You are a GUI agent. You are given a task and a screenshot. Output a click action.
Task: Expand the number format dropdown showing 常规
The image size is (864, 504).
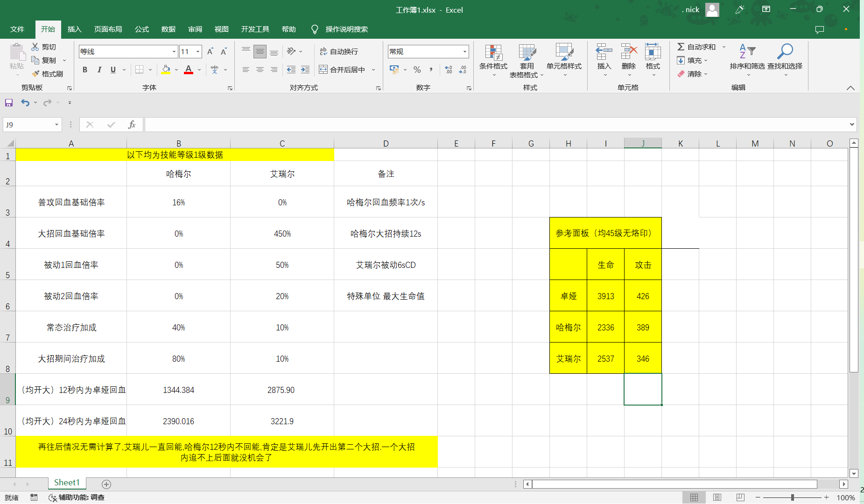464,52
